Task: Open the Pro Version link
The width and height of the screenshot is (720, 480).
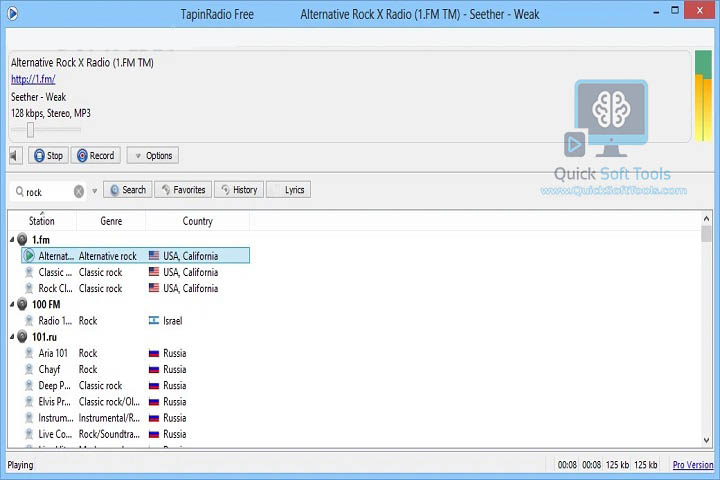Action: tap(693, 464)
